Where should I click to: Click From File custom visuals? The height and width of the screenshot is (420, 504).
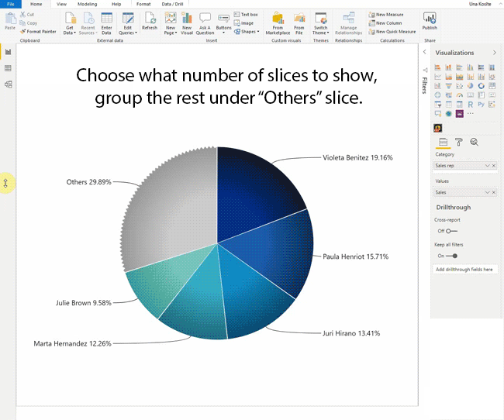click(x=299, y=24)
